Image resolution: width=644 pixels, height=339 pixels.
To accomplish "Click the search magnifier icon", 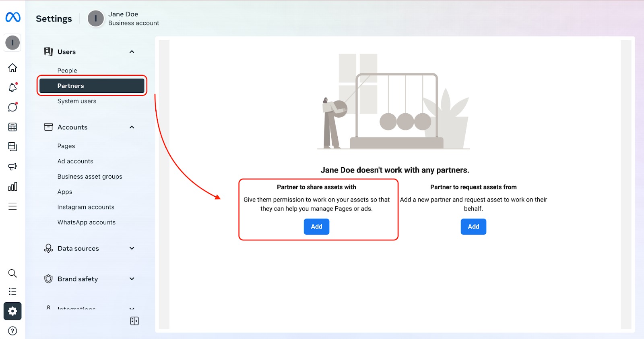I will click(12, 273).
